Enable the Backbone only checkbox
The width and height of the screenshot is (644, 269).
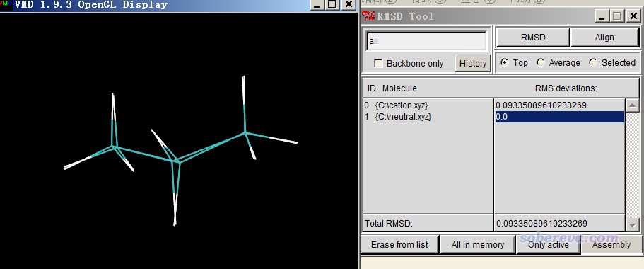click(378, 63)
